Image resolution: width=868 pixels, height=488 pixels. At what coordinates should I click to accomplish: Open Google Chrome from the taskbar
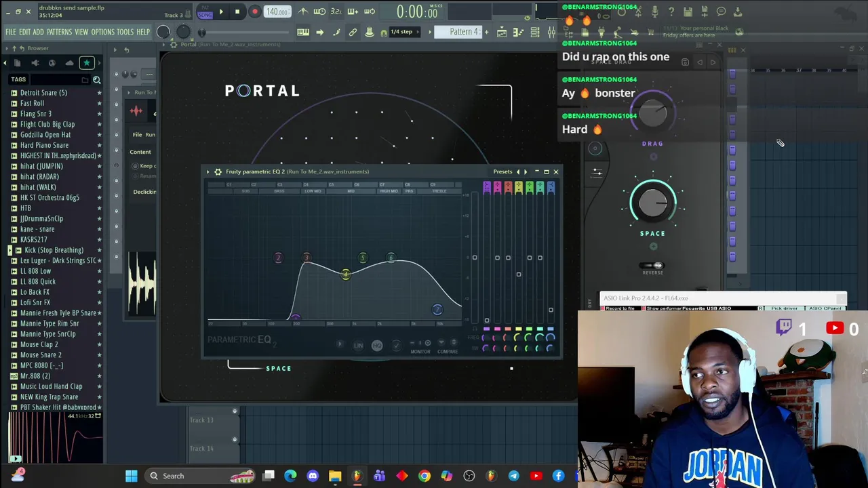pyautogui.click(x=425, y=476)
